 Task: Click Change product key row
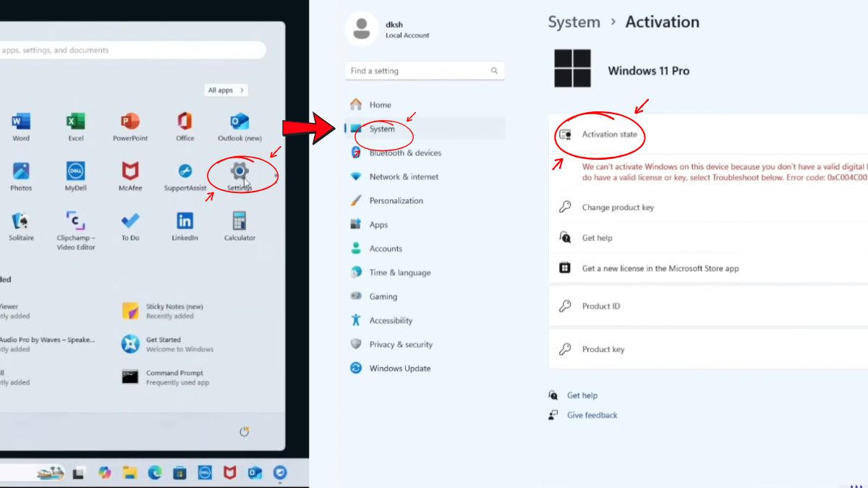(708, 207)
